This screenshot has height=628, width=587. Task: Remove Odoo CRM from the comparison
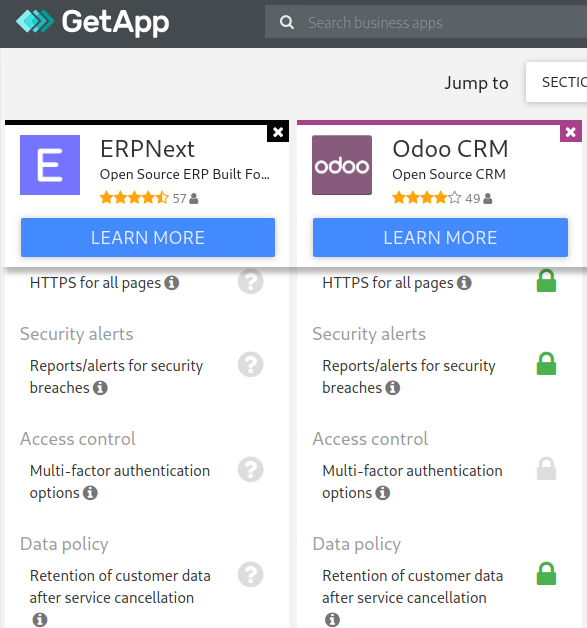571,132
